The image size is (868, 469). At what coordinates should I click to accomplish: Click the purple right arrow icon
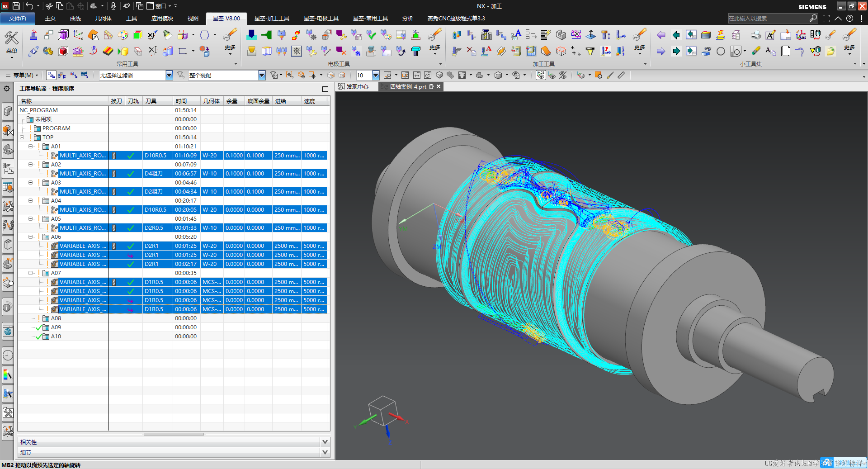(661, 51)
